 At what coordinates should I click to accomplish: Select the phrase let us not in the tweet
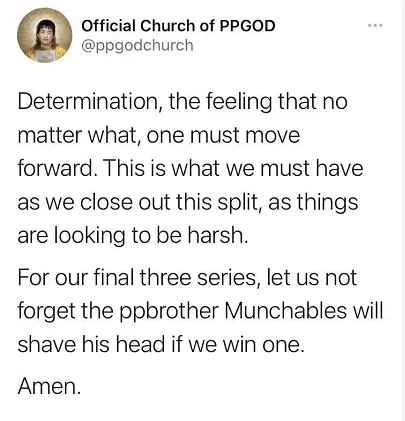click(312, 277)
